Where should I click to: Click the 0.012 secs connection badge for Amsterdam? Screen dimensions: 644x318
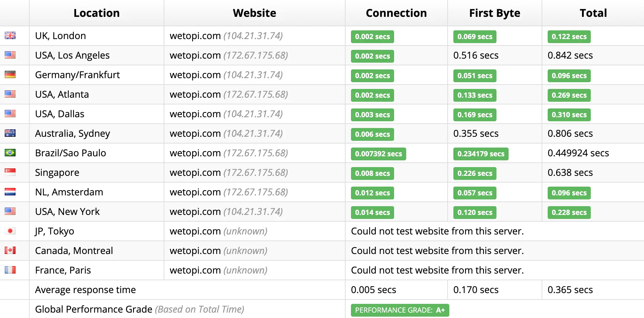pyautogui.click(x=373, y=193)
